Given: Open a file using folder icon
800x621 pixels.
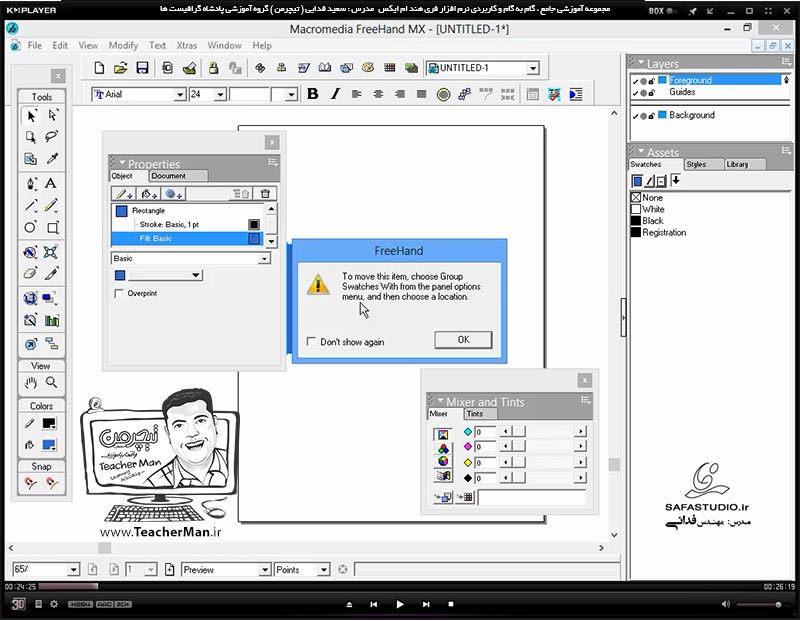Looking at the screenshot, I should coord(120,68).
